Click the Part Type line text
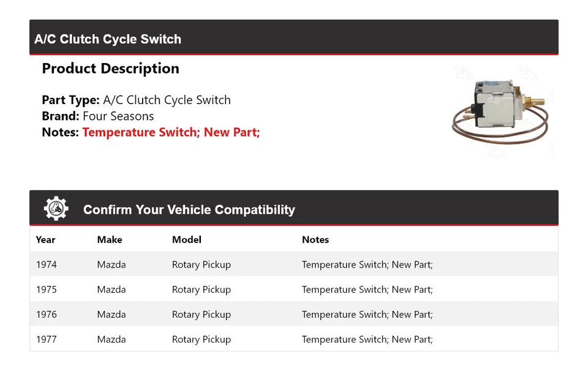Screen dimensions: 588x371 [136, 100]
